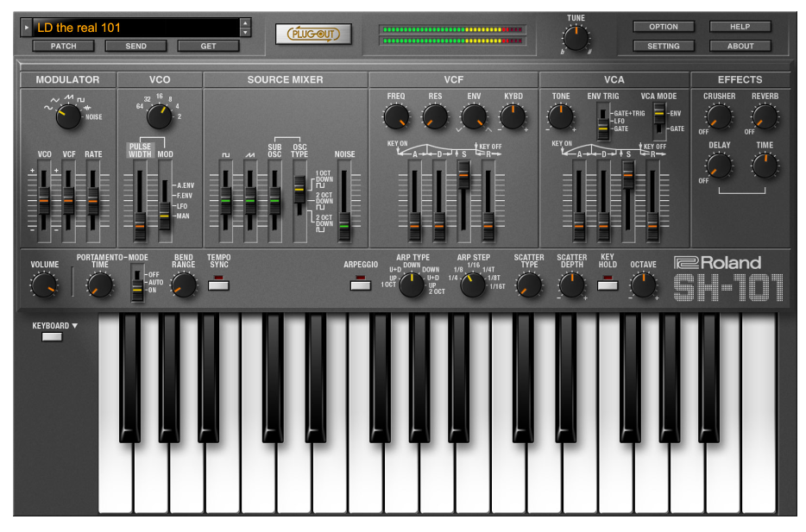
Task: Click the VCA attack (A) slider handle
Action: (x=579, y=226)
